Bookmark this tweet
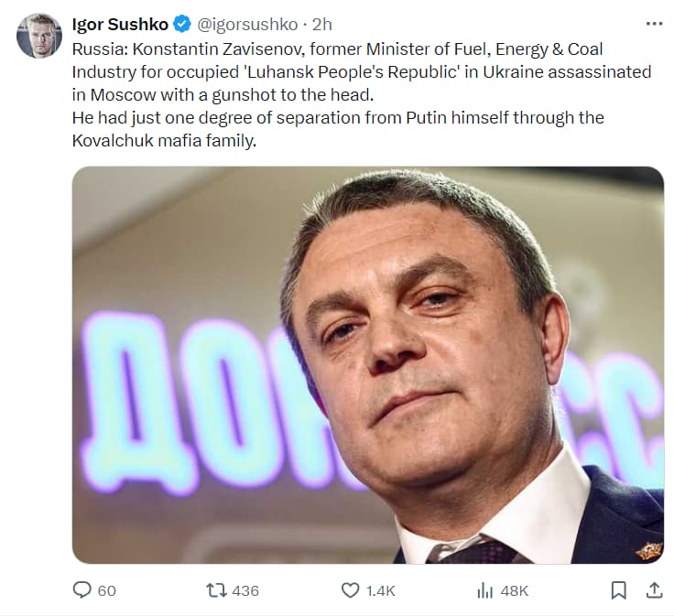Screen dimensions: 674x616 (x=618, y=590)
